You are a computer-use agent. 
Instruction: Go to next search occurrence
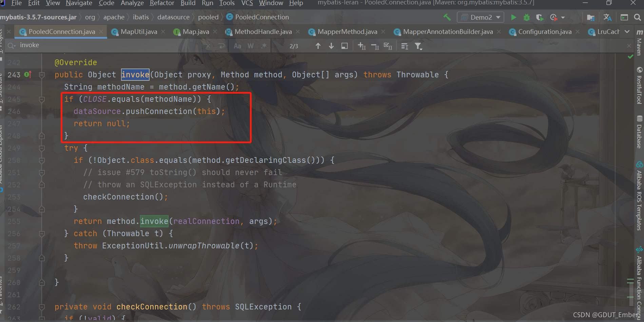331,46
